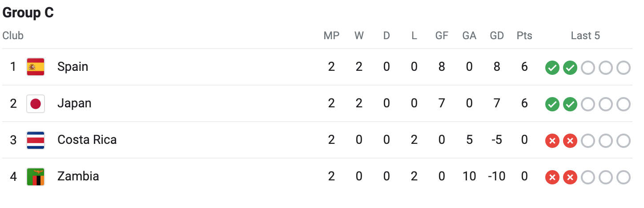
Task: Open the Japan team link
Action: click(x=74, y=103)
